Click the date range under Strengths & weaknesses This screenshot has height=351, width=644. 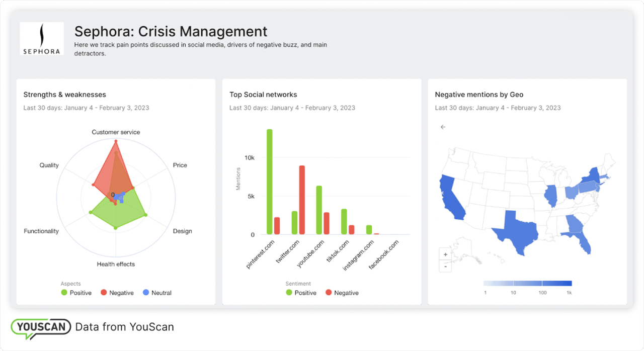[x=87, y=108]
